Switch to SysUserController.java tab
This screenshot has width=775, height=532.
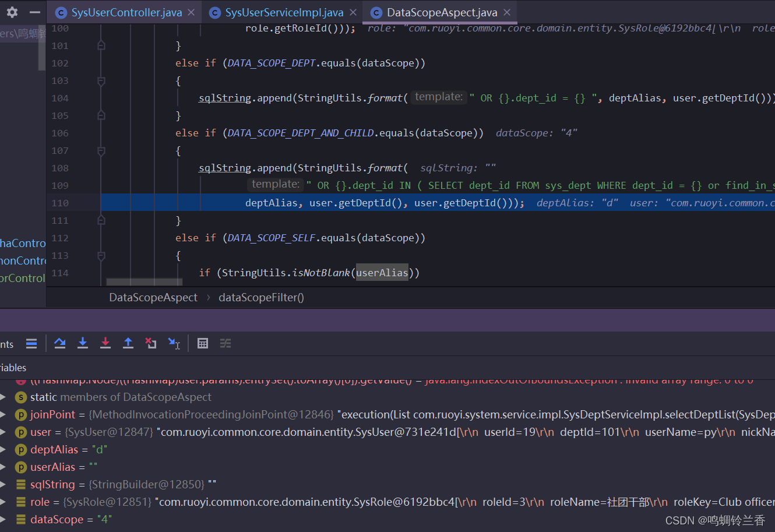[x=126, y=12]
